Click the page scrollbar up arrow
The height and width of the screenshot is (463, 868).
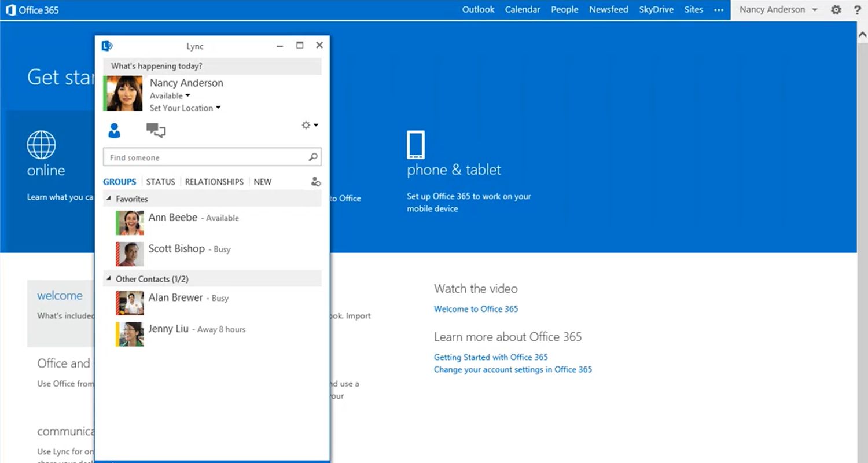click(x=862, y=34)
